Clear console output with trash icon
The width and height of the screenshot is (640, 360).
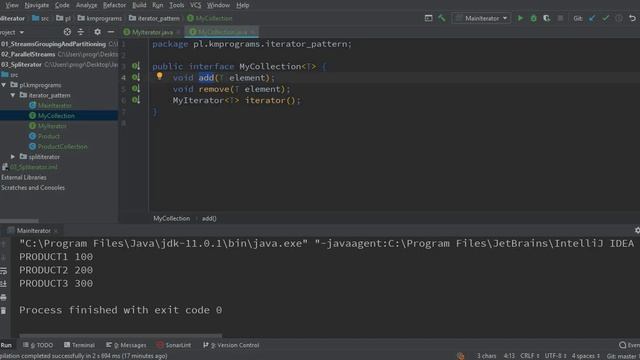point(4,311)
